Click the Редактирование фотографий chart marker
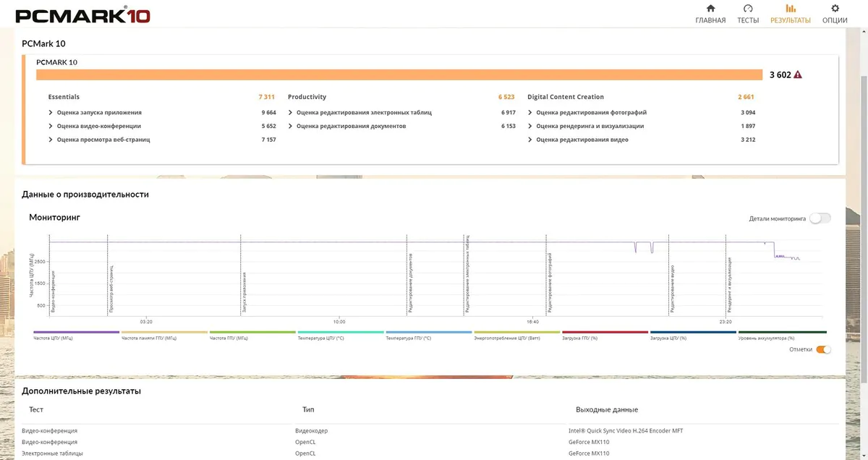868x460 pixels. [550, 283]
